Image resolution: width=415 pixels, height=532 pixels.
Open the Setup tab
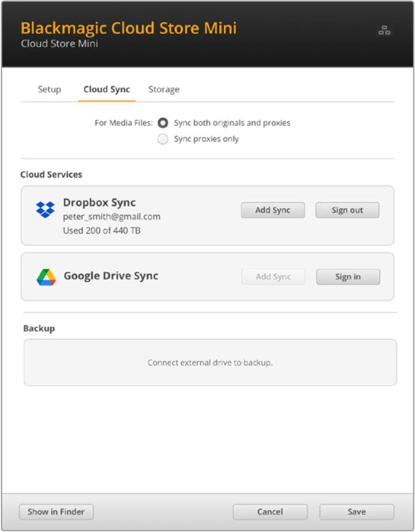(49, 90)
